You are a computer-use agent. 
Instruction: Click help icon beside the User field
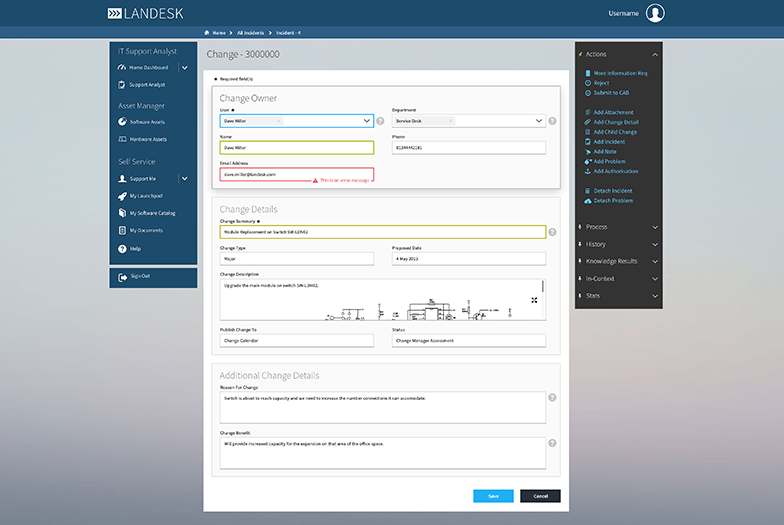click(380, 121)
